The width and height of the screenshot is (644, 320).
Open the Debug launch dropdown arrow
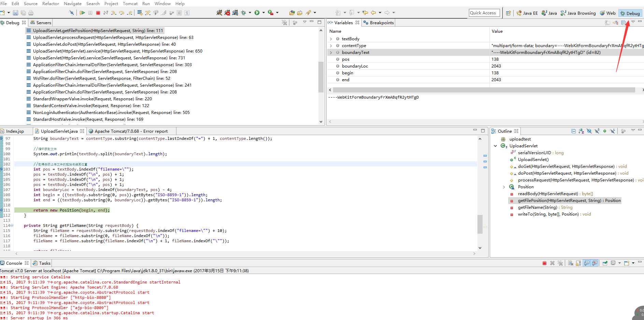pyautogui.click(x=250, y=13)
